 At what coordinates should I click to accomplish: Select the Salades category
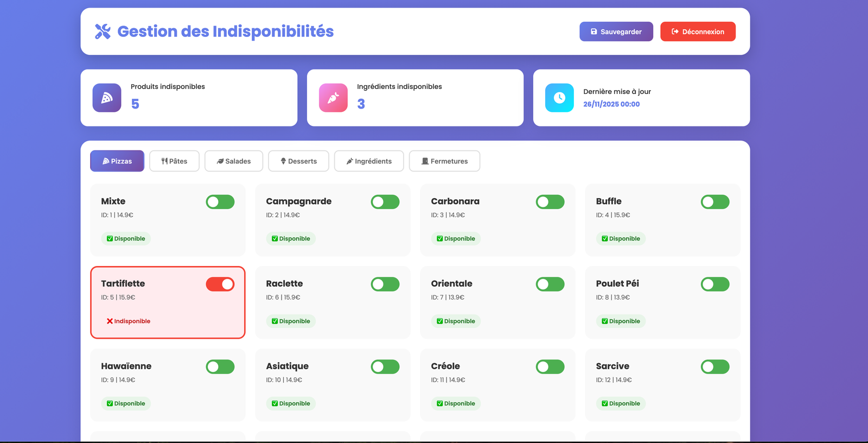coord(233,161)
